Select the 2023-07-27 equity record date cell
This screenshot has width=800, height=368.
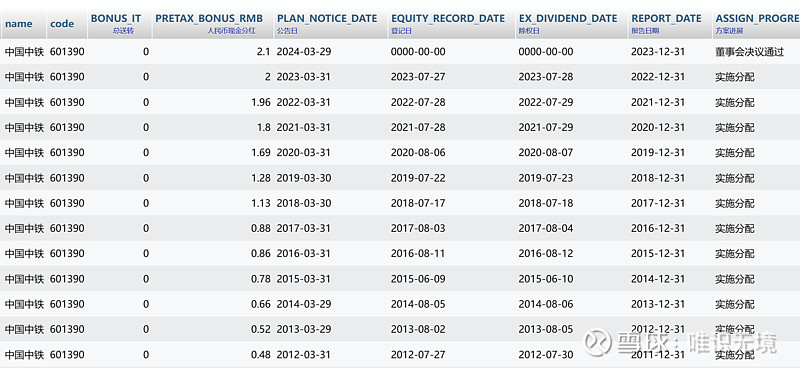point(418,77)
